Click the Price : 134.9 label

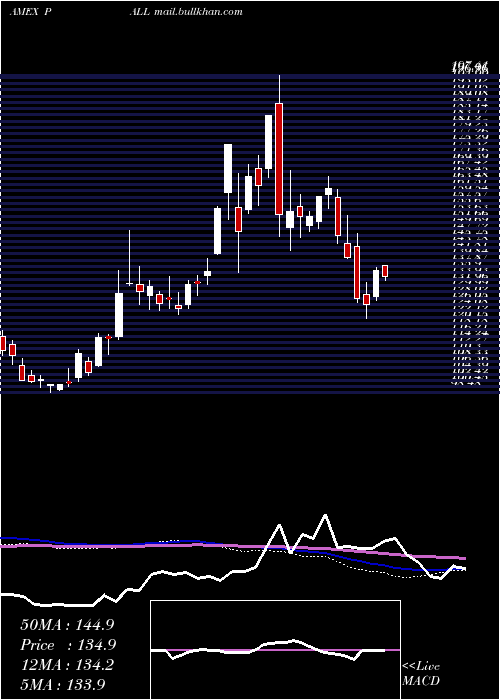(x=68, y=645)
